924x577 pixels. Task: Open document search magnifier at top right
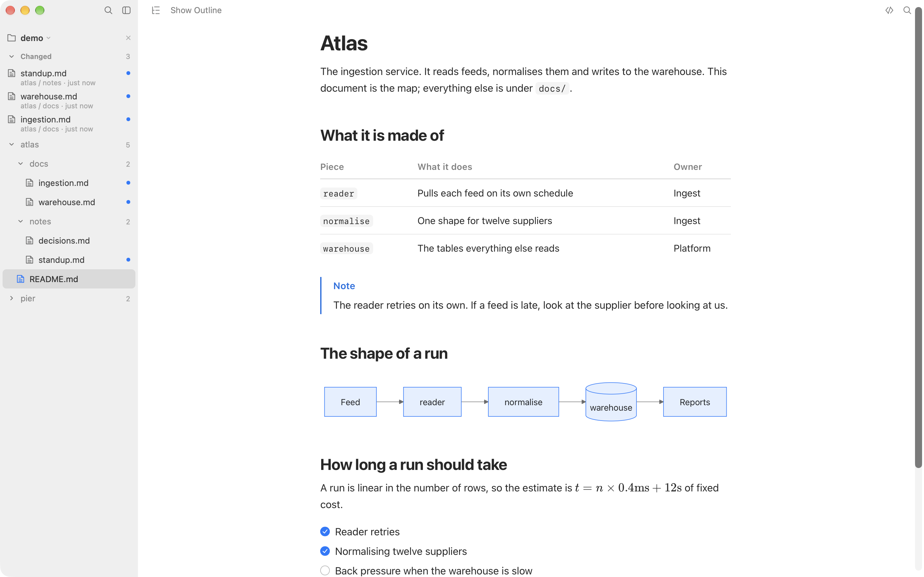coord(907,10)
